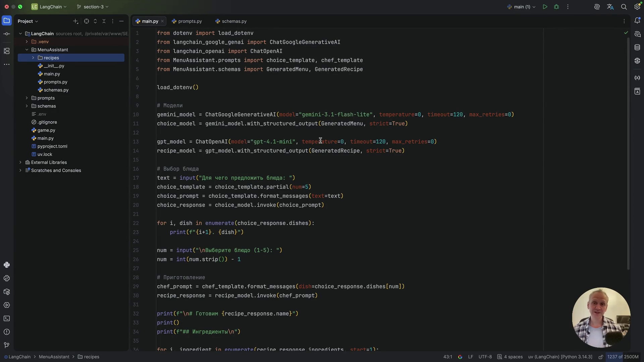Click the memory indicator 1237 of 2500M
Viewport: 644px width, 362px height.
coord(623,357)
